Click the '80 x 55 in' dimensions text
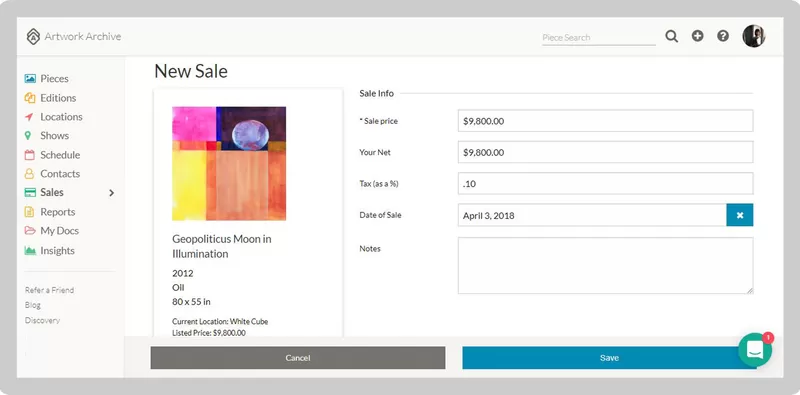 point(191,302)
